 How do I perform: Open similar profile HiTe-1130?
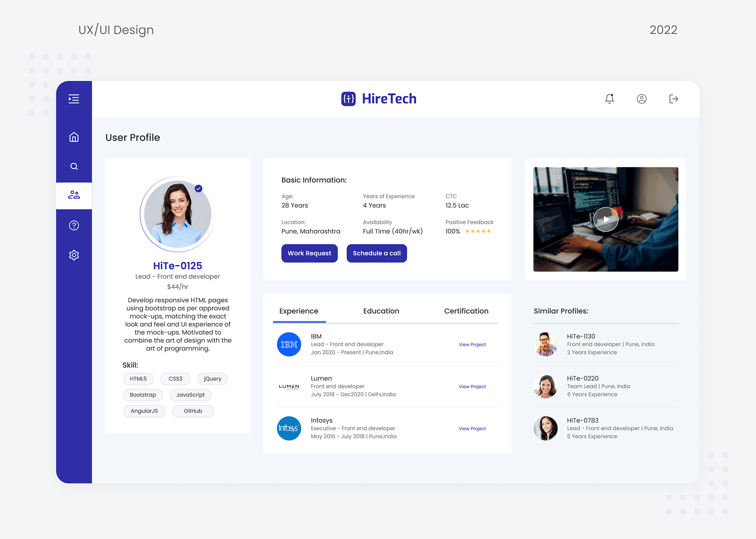tap(581, 337)
